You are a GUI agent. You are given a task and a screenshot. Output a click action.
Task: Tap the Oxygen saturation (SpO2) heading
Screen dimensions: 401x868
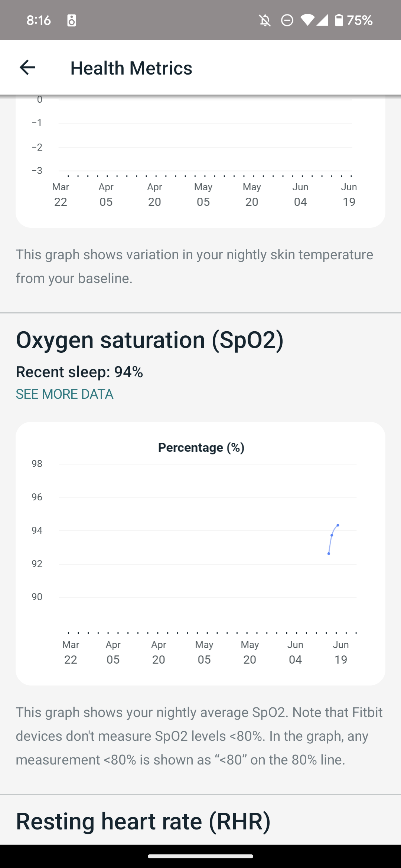coord(150,340)
